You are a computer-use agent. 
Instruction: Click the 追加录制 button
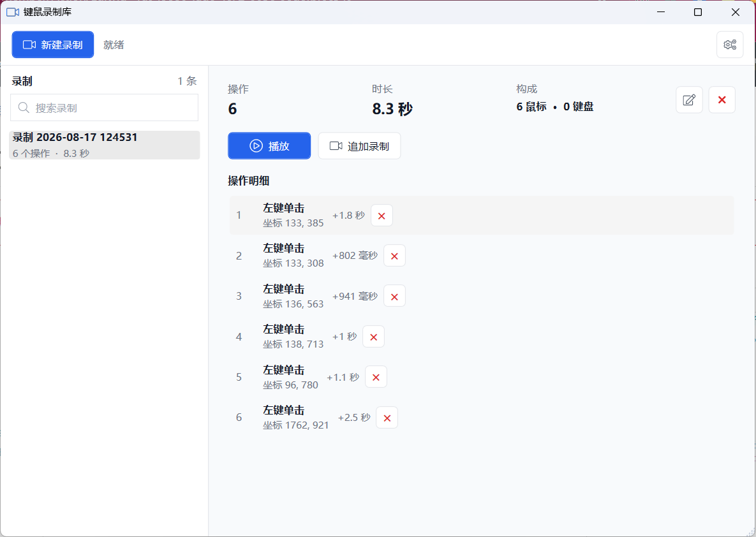359,145
